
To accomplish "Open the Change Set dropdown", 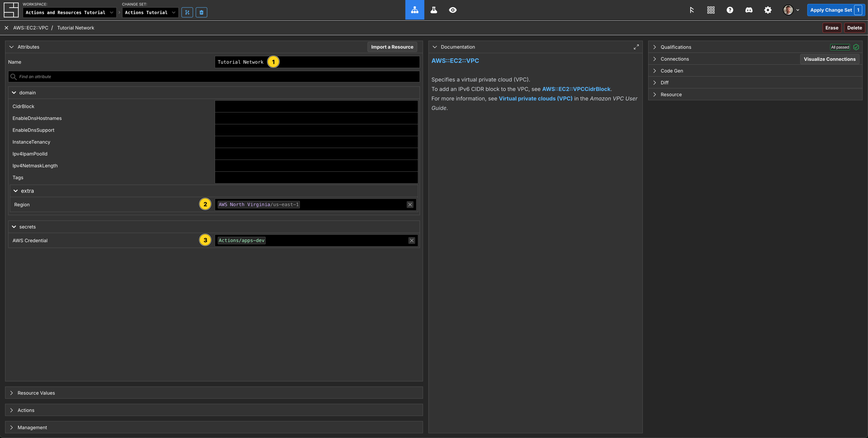I will click(150, 12).
